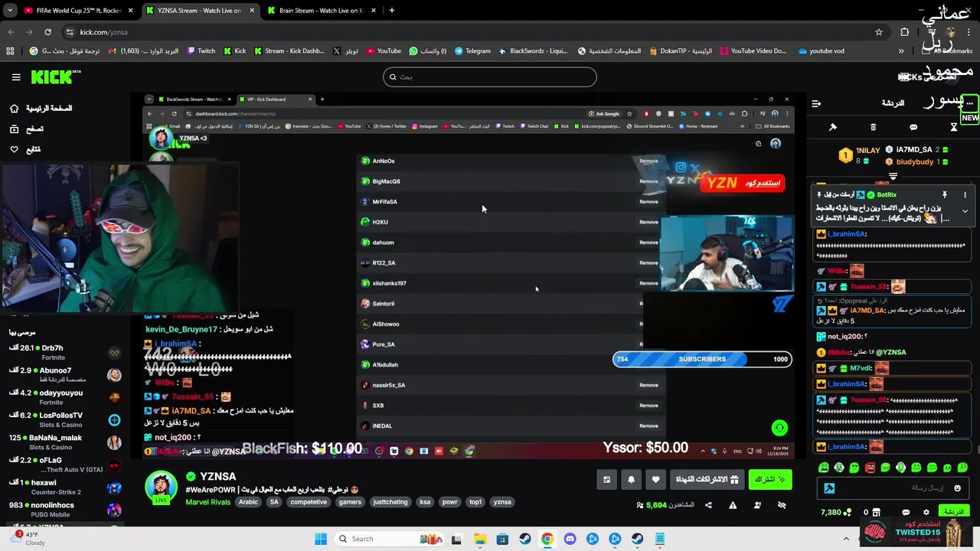Open the pinned message three-dot options
Image resolution: width=980 pixels, height=551 pixels.
pyautogui.click(x=965, y=194)
